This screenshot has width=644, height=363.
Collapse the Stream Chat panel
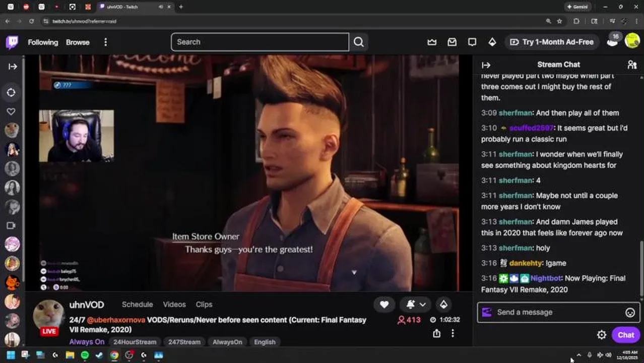(x=486, y=65)
